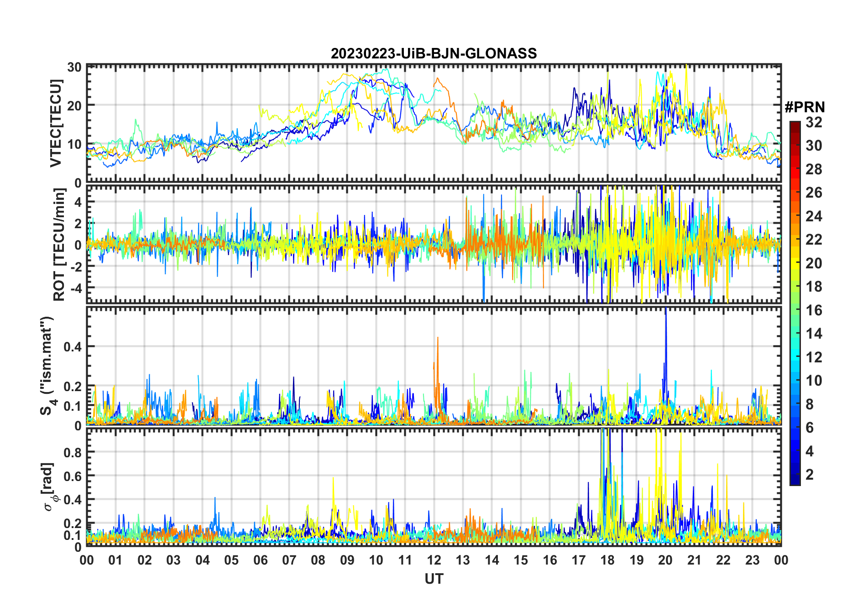The height and width of the screenshot is (607, 868).
Task: Click hour 10 tick on the UT axis
Action: [x=376, y=560]
